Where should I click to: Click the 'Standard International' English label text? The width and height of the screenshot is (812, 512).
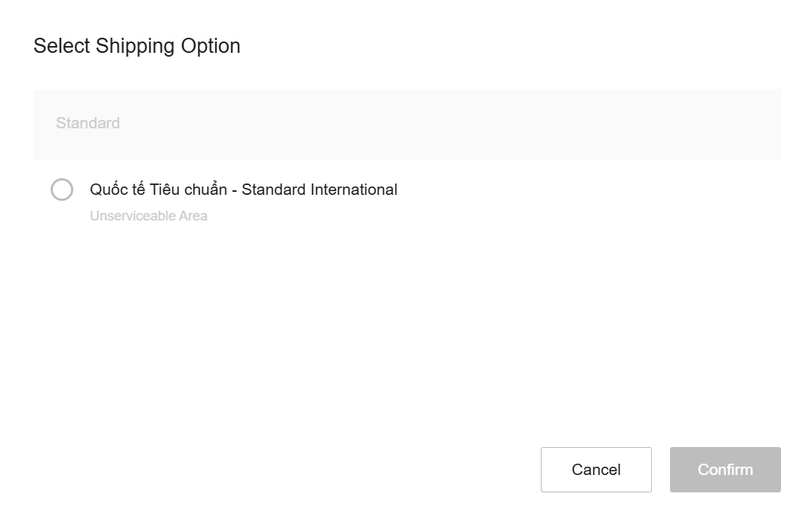[x=320, y=190]
